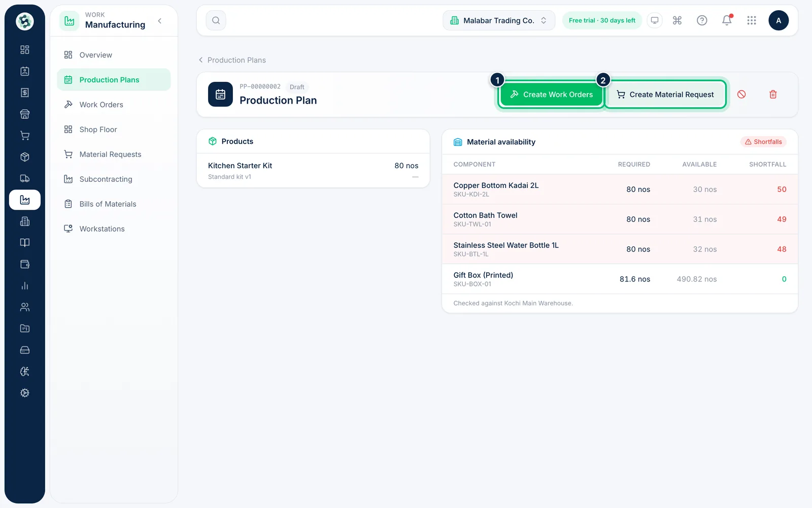Open the folder icon in the left rail
The height and width of the screenshot is (508, 812).
[24, 329]
